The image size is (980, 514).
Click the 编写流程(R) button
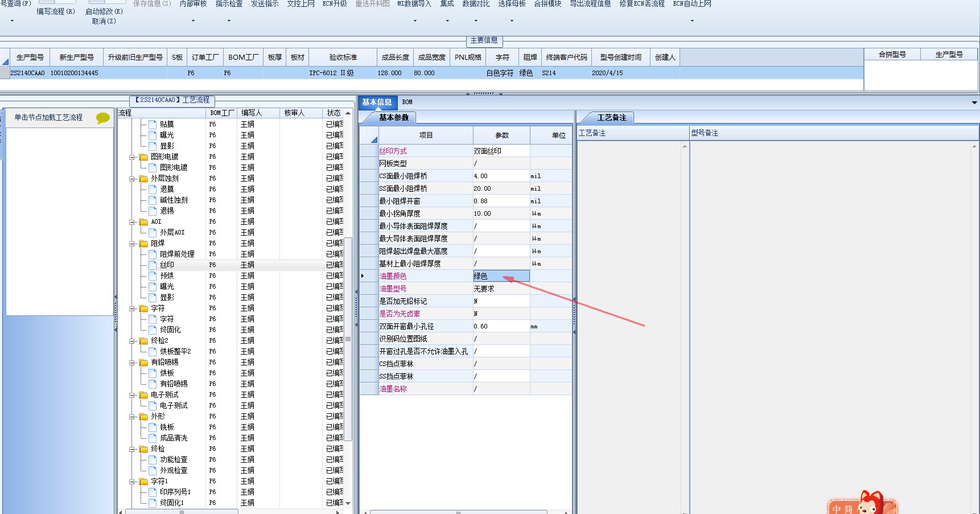(56, 11)
